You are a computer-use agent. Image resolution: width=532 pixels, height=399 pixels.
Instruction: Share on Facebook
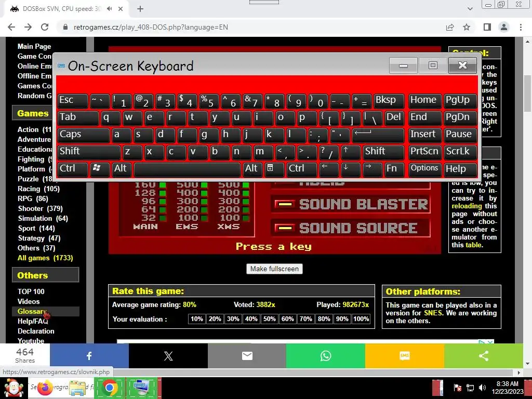[x=89, y=355]
